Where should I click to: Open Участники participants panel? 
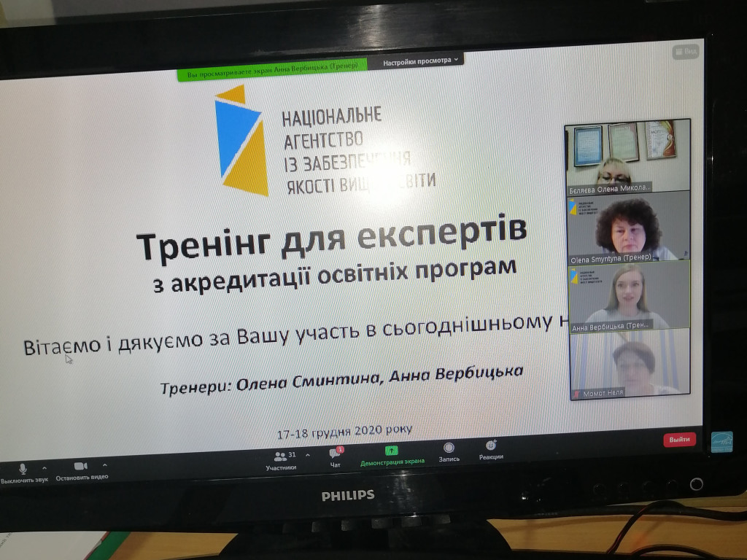click(281, 461)
